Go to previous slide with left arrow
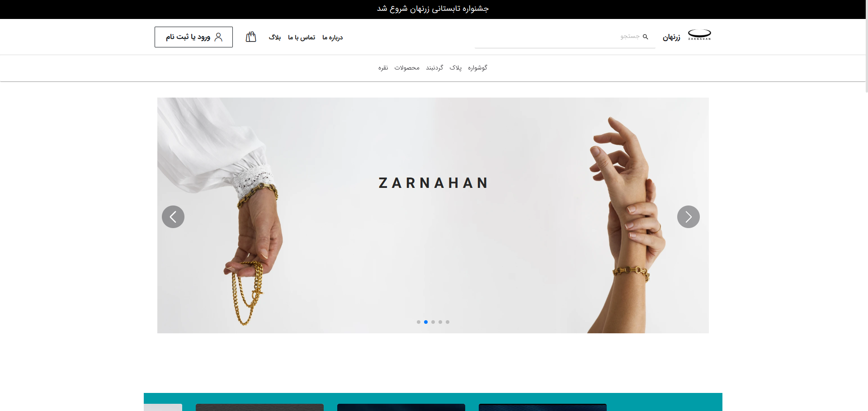This screenshot has height=411, width=868. [173, 217]
